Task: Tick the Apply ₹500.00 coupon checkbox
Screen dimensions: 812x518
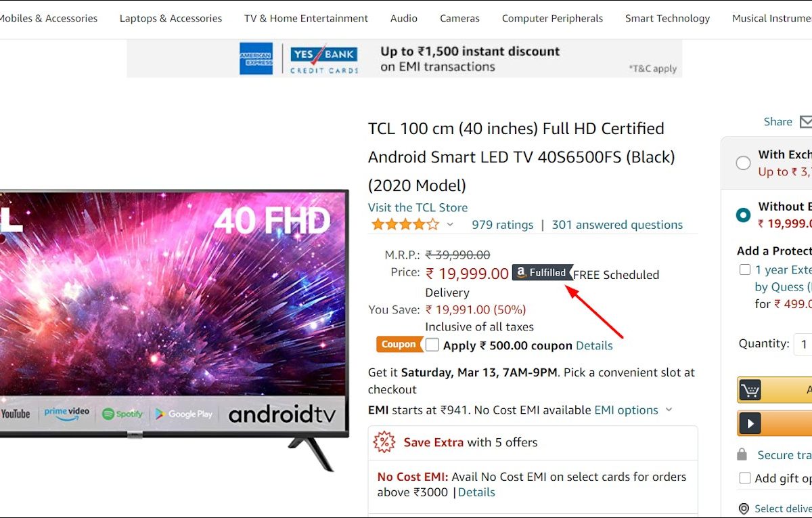Action: click(x=432, y=345)
